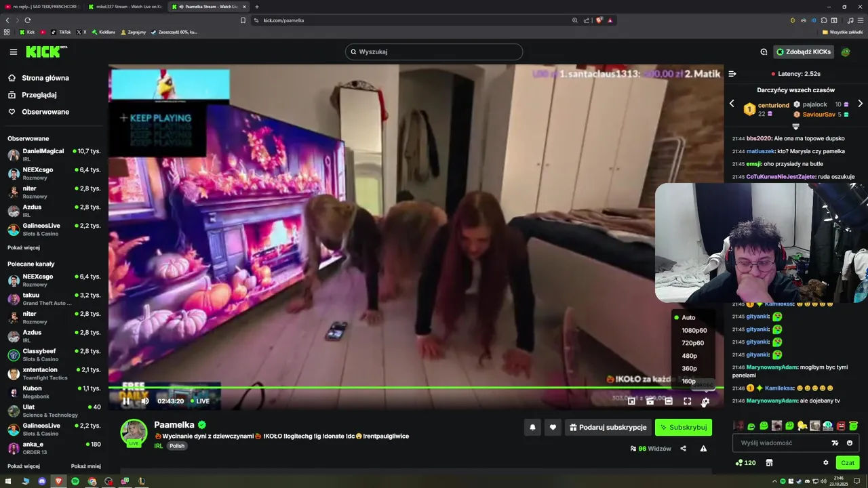
Task: Open the channel points shop icon
Action: point(769,462)
